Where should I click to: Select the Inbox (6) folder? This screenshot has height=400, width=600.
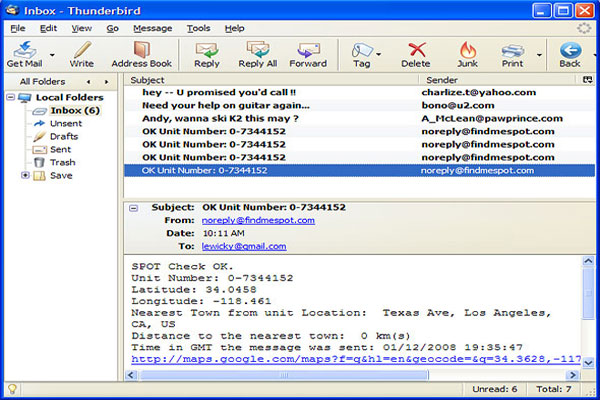75,111
